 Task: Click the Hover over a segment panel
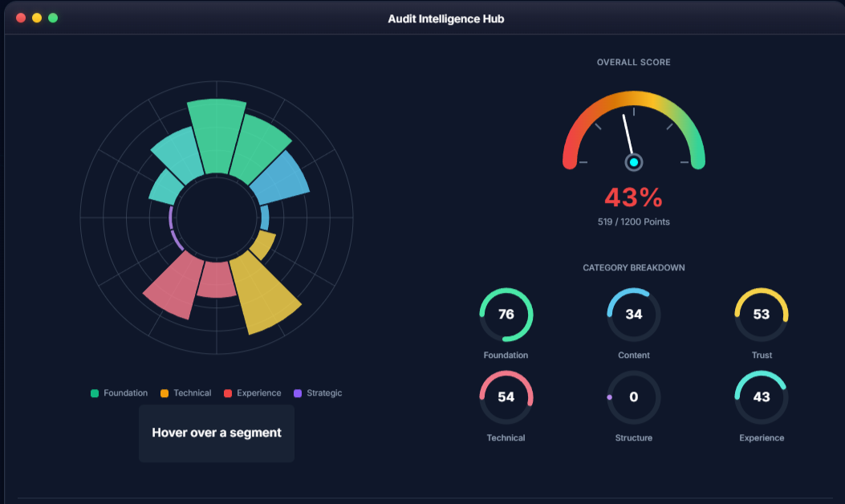[216, 433]
